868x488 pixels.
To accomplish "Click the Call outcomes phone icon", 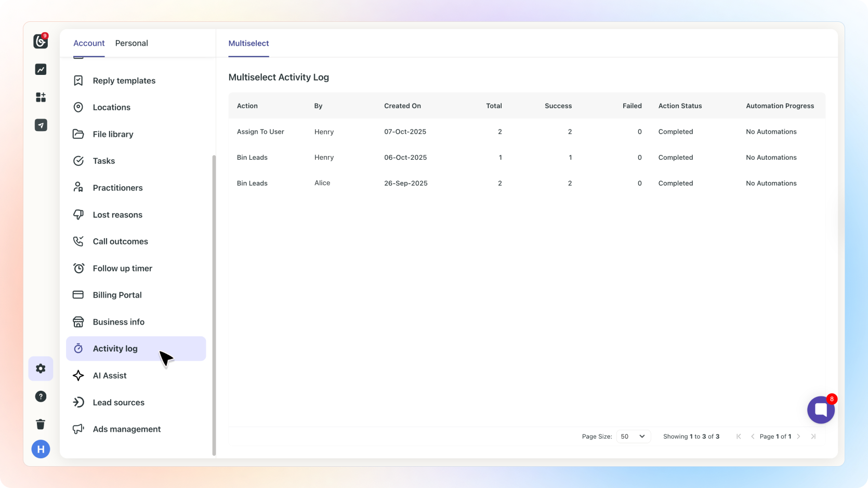I will (x=78, y=241).
